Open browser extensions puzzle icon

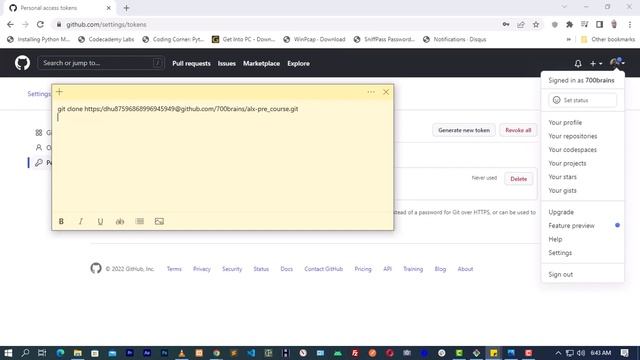point(569,24)
